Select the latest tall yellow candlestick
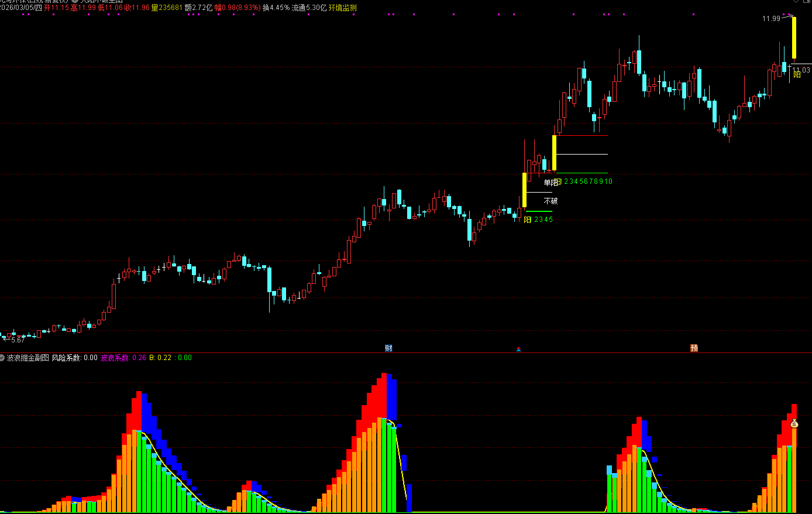This screenshot has width=812, height=514. coord(794,38)
